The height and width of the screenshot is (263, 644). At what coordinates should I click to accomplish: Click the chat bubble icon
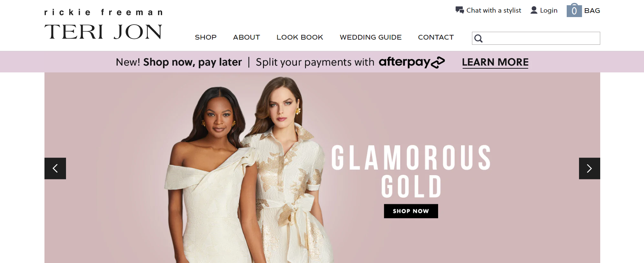460,10
